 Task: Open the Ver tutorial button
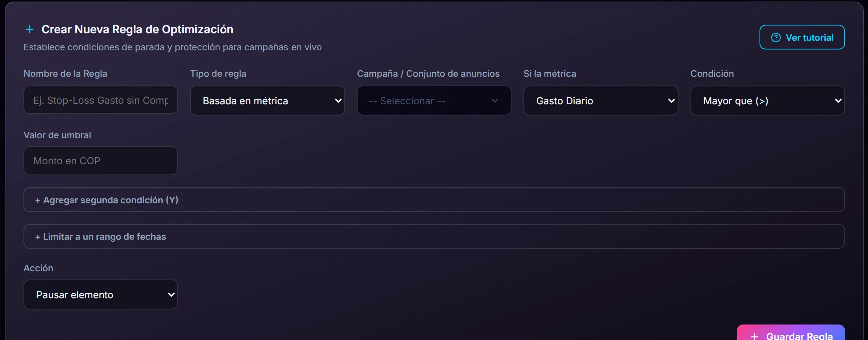click(x=802, y=37)
